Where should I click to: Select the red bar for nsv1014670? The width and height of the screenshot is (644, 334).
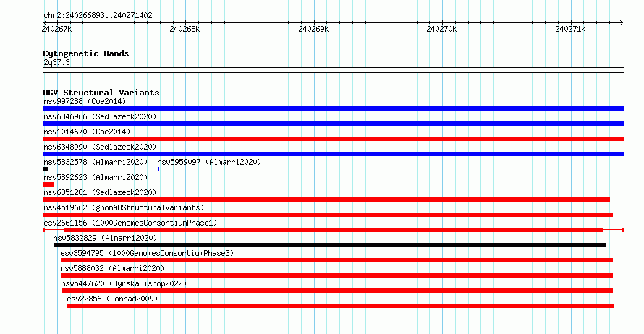tap(333, 139)
